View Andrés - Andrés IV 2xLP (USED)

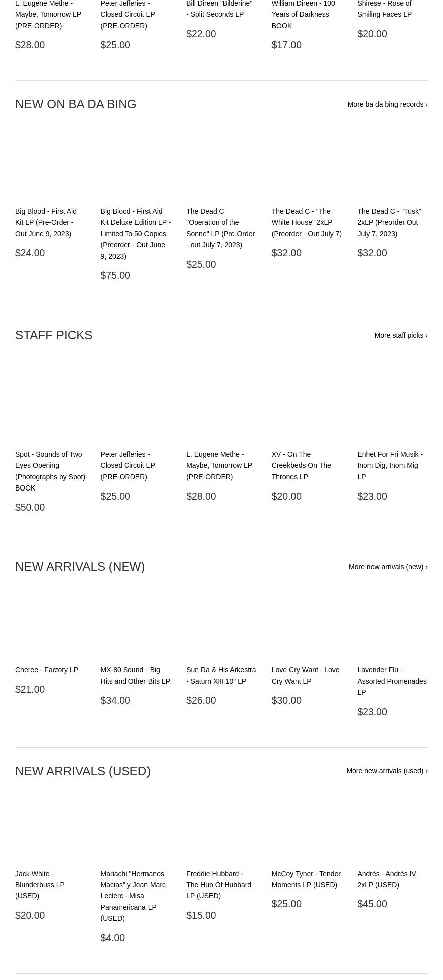(386, 879)
